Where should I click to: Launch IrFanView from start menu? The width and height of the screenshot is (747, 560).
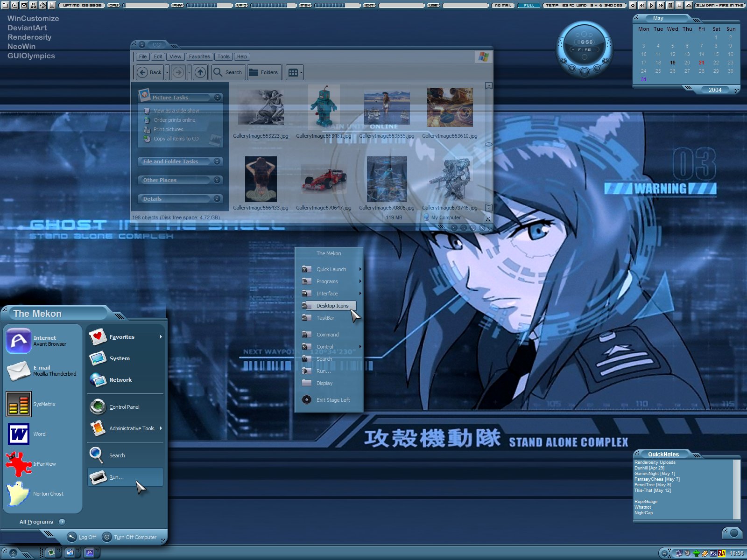tap(42, 464)
